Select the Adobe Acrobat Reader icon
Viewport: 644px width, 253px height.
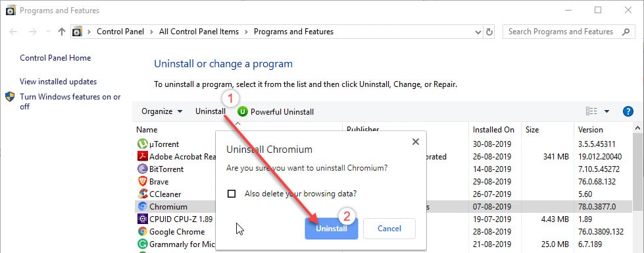pyautogui.click(x=143, y=156)
